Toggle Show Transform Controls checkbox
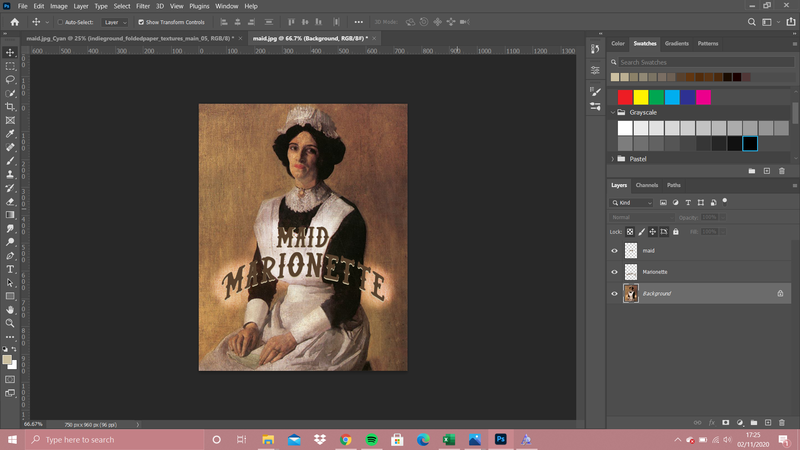800x450 pixels. (x=141, y=22)
